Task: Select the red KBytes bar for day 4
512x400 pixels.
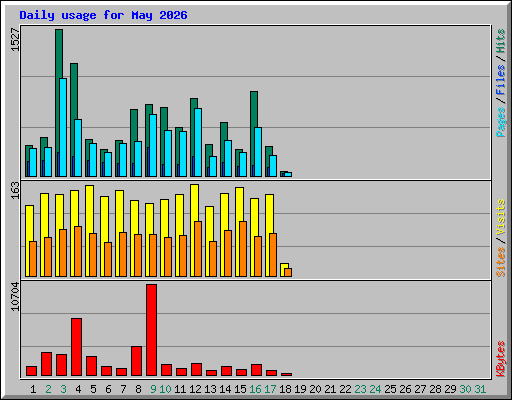Action: (x=76, y=347)
